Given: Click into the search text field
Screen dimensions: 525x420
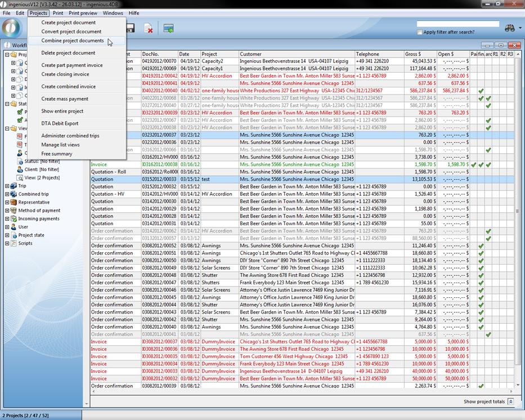Looking at the screenshot, I should (457, 24).
